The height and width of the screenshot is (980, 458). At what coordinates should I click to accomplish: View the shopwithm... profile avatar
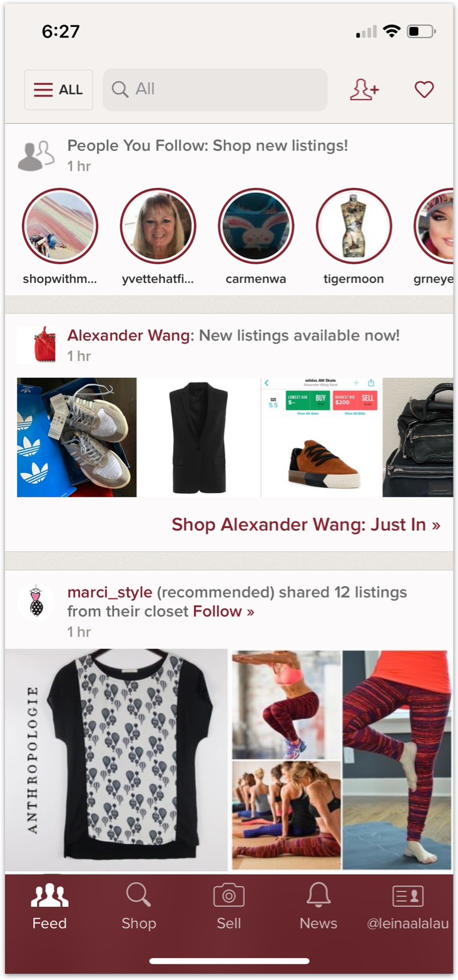click(x=60, y=226)
